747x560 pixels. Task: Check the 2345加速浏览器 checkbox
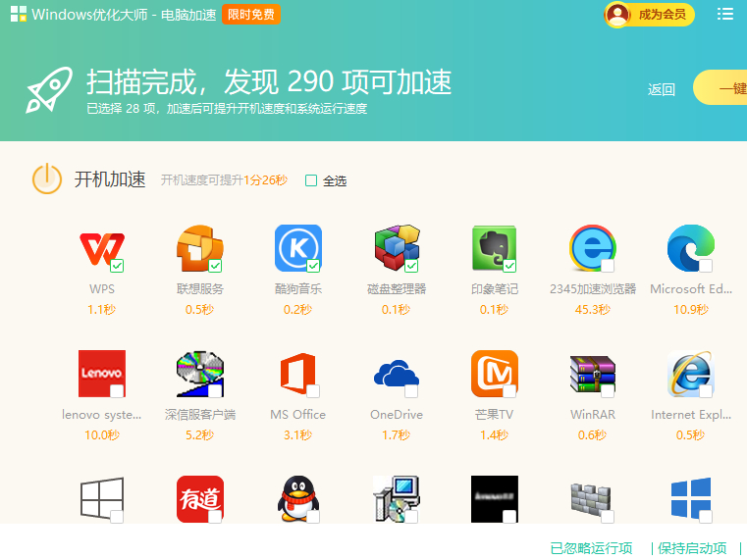608,266
